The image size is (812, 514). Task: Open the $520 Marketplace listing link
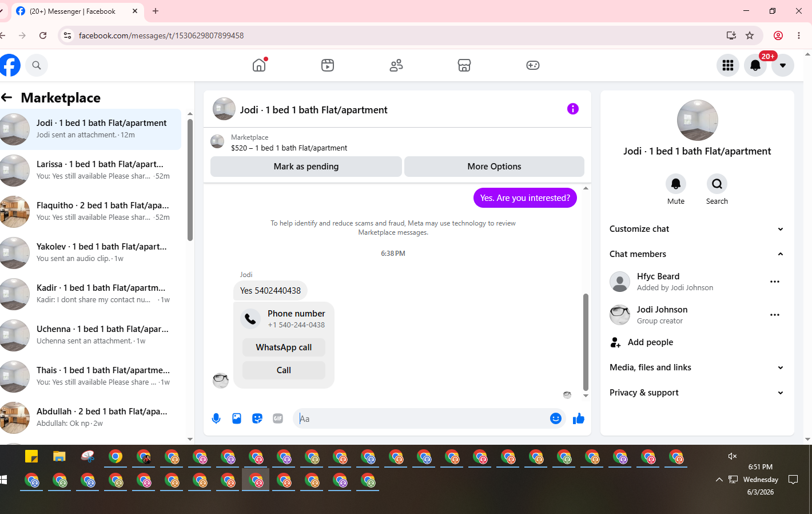289,148
